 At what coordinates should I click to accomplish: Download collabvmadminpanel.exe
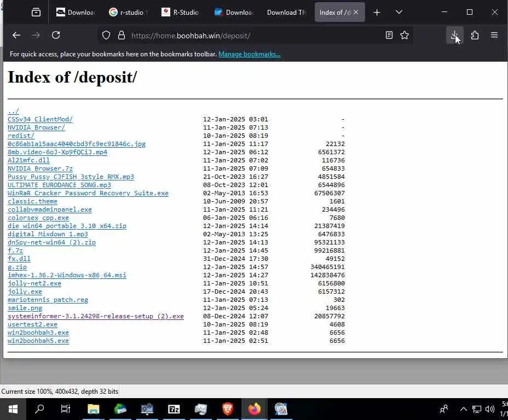[x=50, y=209]
